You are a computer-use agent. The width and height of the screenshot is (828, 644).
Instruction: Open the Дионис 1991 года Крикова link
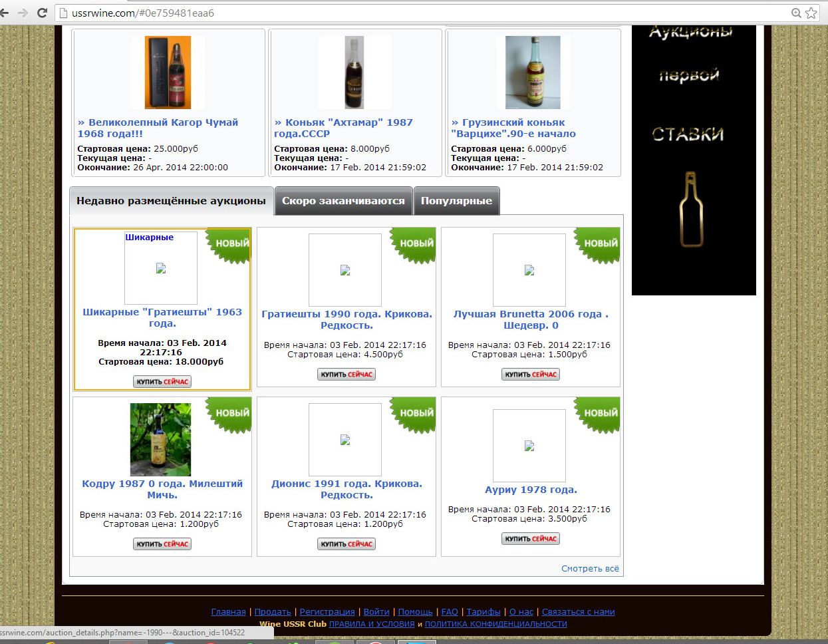(346, 489)
